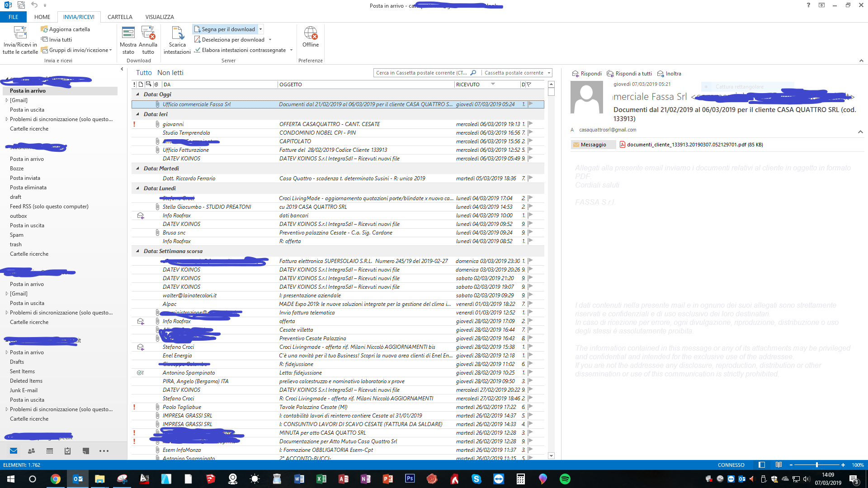868x488 pixels.
Task: Open the Mail view icon in navigation bar
Action: [x=14, y=451]
